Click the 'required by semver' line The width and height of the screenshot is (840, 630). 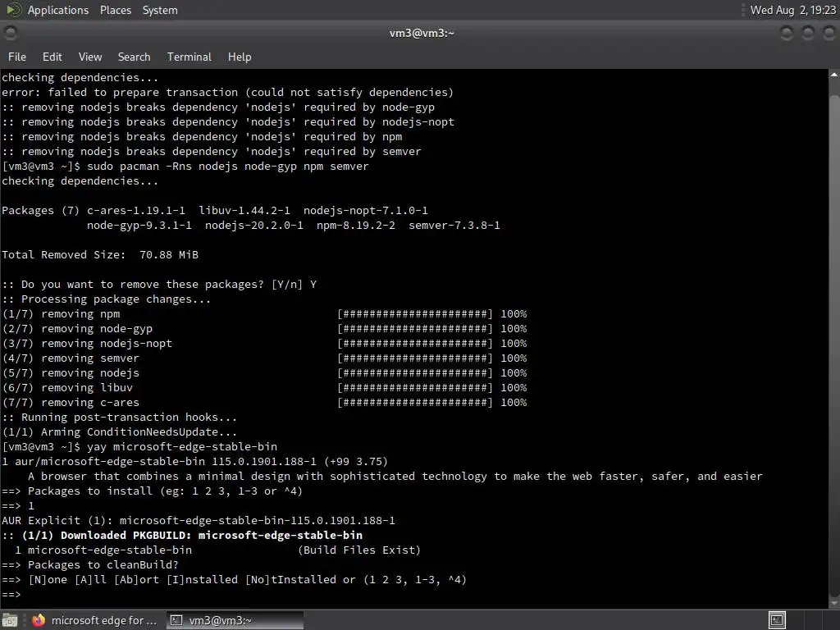point(212,152)
